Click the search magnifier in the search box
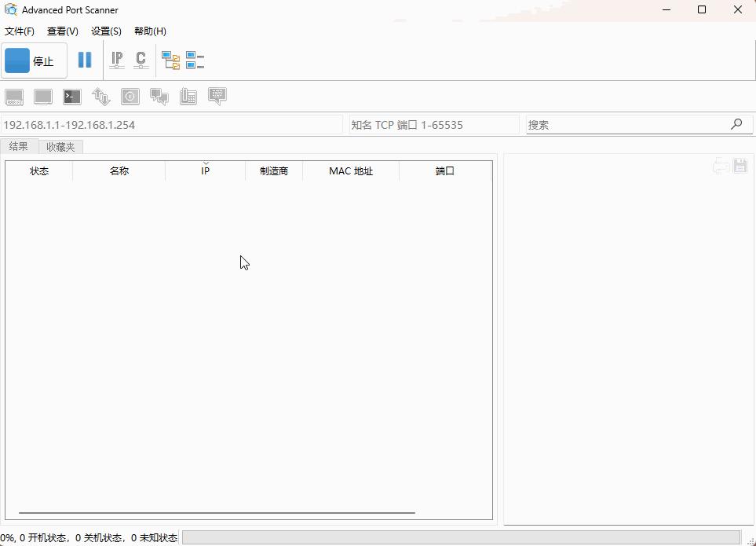 tap(736, 124)
